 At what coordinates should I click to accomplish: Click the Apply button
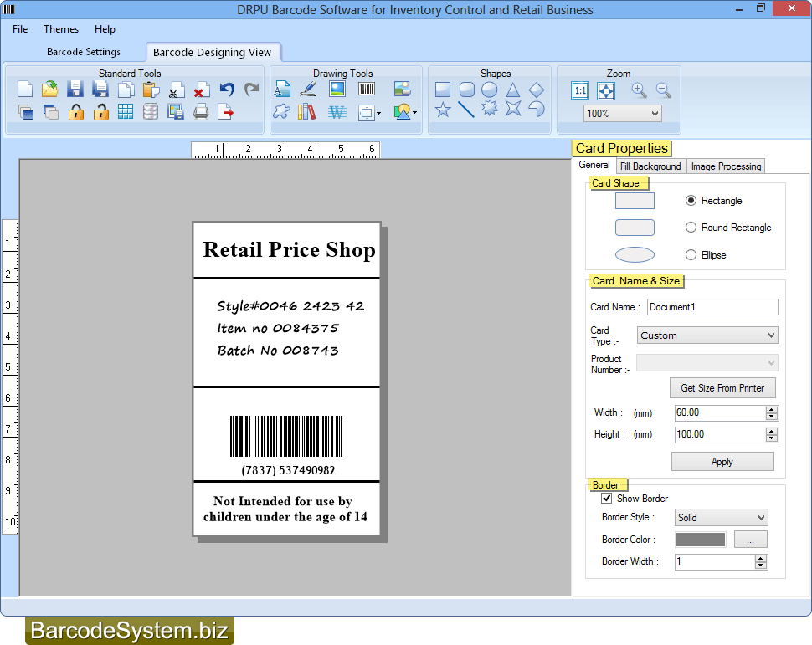tap(722, 461)
